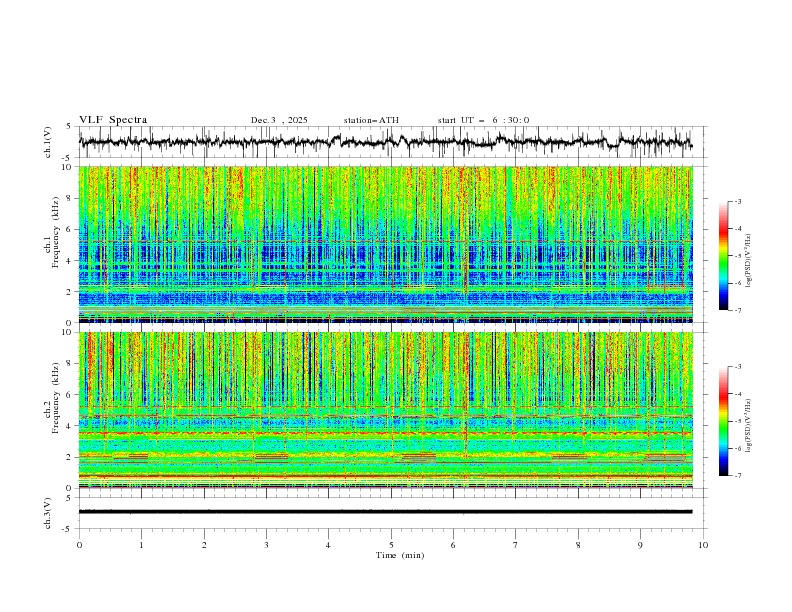Click the ch.2 colorbar 'log(PSD)(V²/Hz)' label
Viewport: 792px width, 612px height.
[749, 426]
